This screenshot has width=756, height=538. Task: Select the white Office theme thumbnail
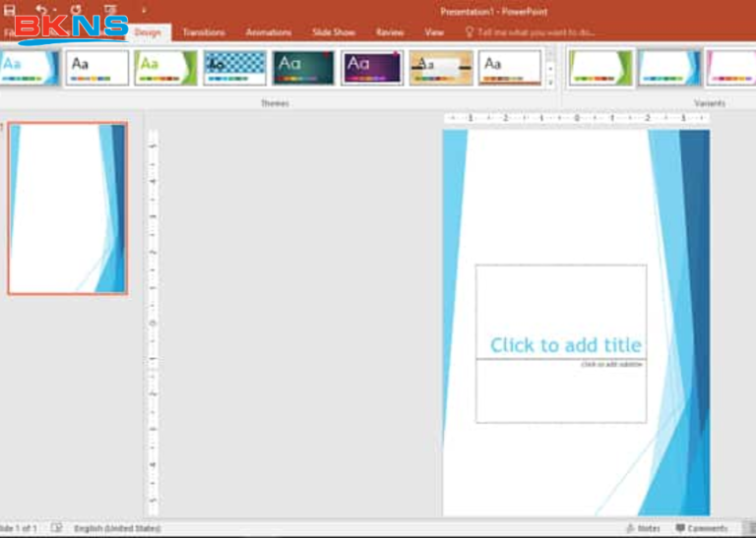click(x=97, y=67)
